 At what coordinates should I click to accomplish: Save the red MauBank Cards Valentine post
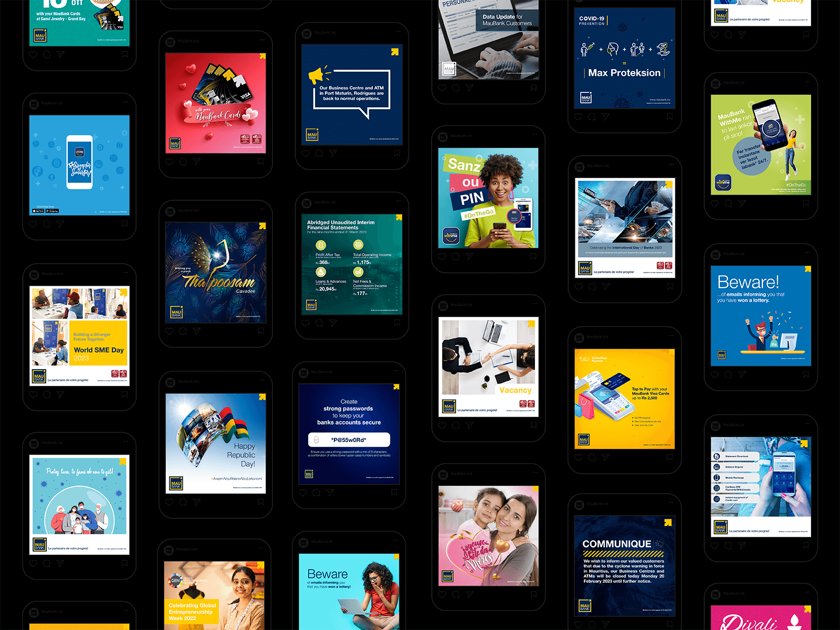click(260, 162)
